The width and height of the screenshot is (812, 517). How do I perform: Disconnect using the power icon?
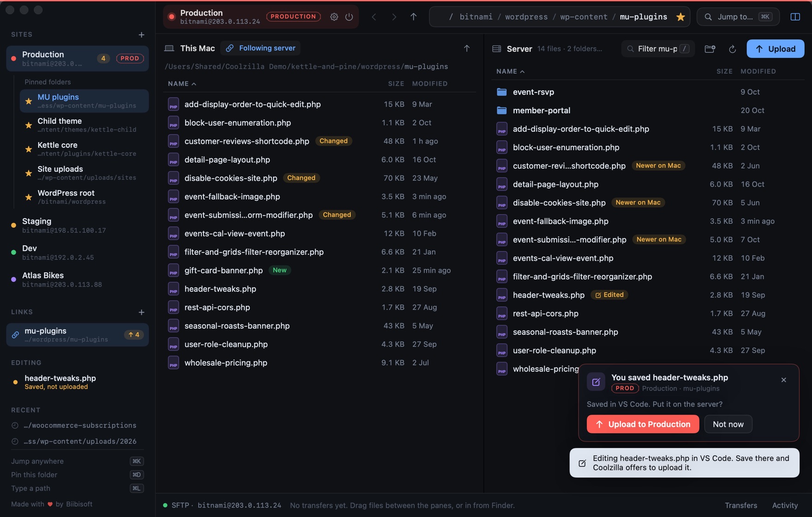coord(349,17)
